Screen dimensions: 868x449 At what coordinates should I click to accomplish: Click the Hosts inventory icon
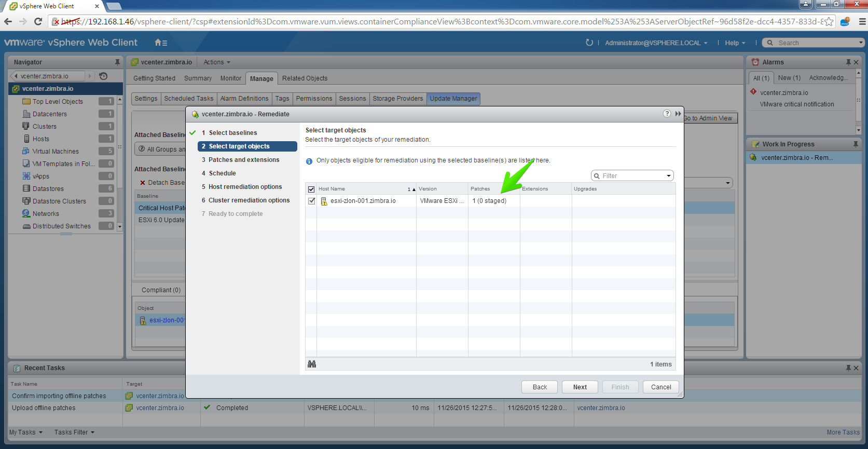[26, 139]
